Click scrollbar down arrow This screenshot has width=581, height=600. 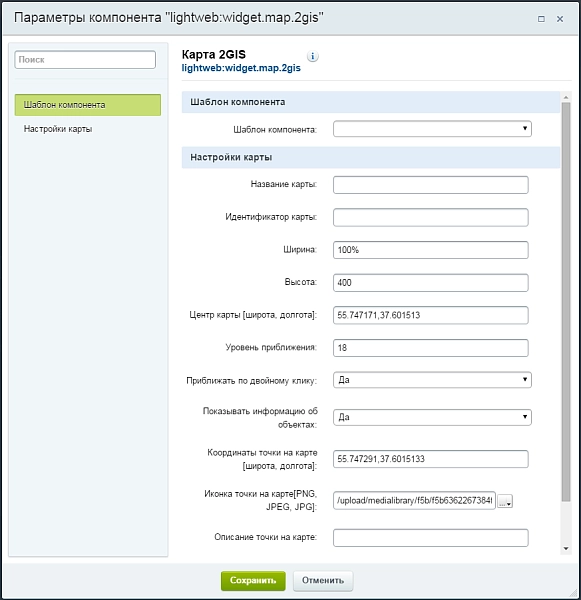point(566,548)
